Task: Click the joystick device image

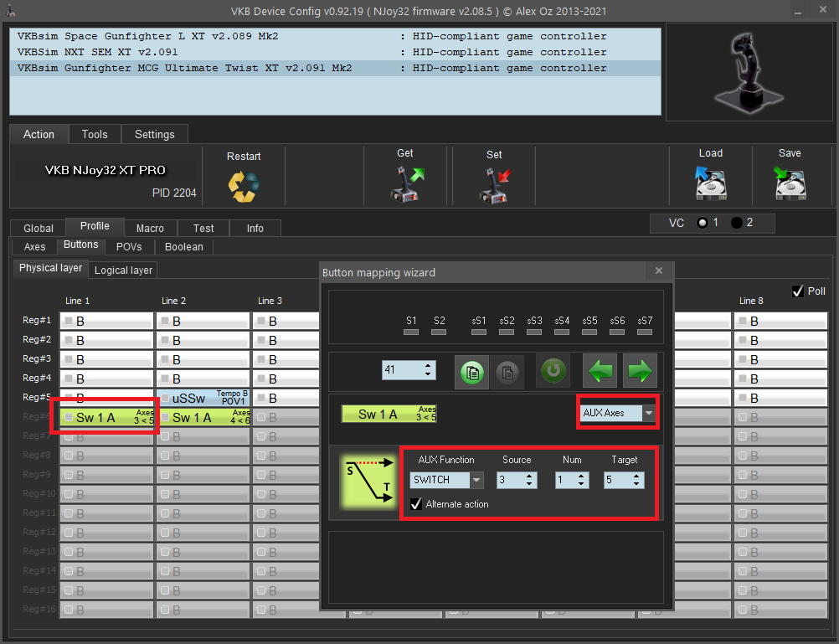Action: (749, 73)
